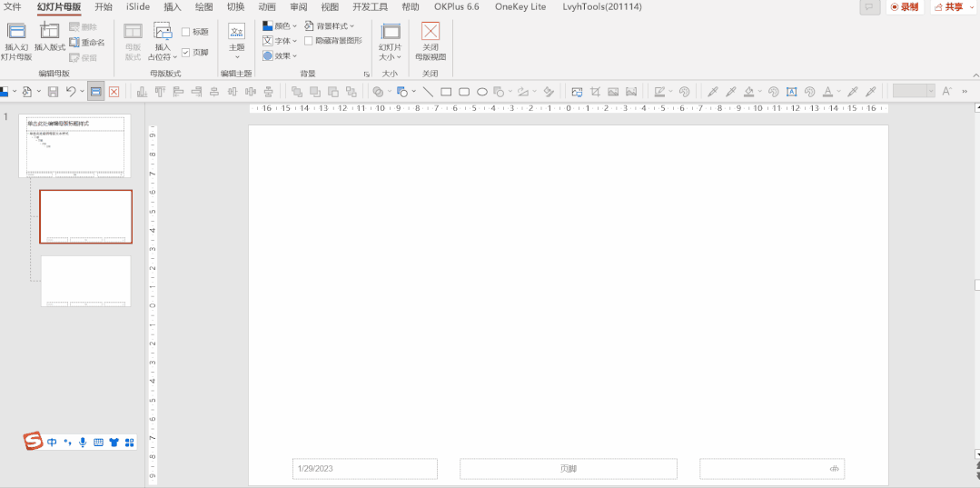The height and width of the screenshot is (488, 980).
Task: Switch to the iSlide tab
Action: tap(138, 7)
